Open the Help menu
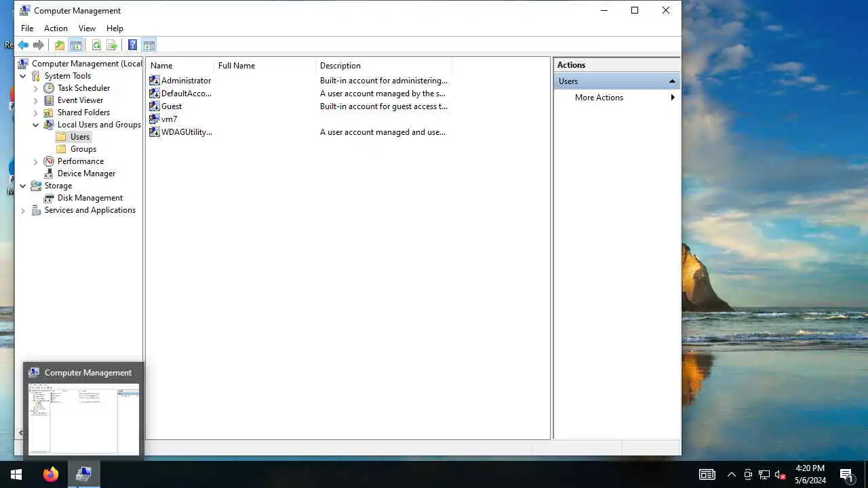Viewport: 868px width, 488px height. coord(115,28)
